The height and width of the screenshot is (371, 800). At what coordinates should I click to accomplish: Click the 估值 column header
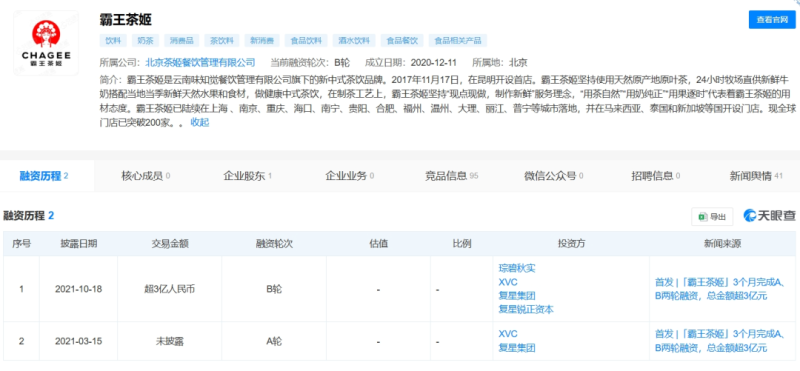pyautogui.click(x=378, y=244)
